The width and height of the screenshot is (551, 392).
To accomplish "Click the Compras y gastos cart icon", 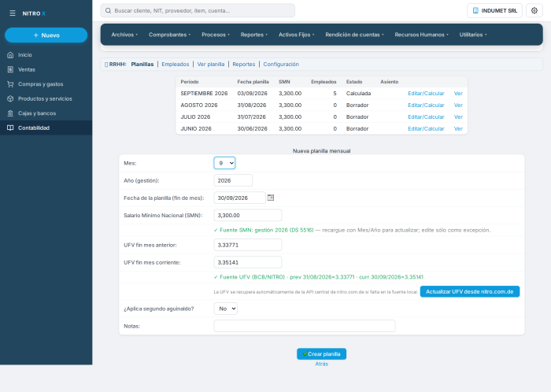I will click(10, 84).
